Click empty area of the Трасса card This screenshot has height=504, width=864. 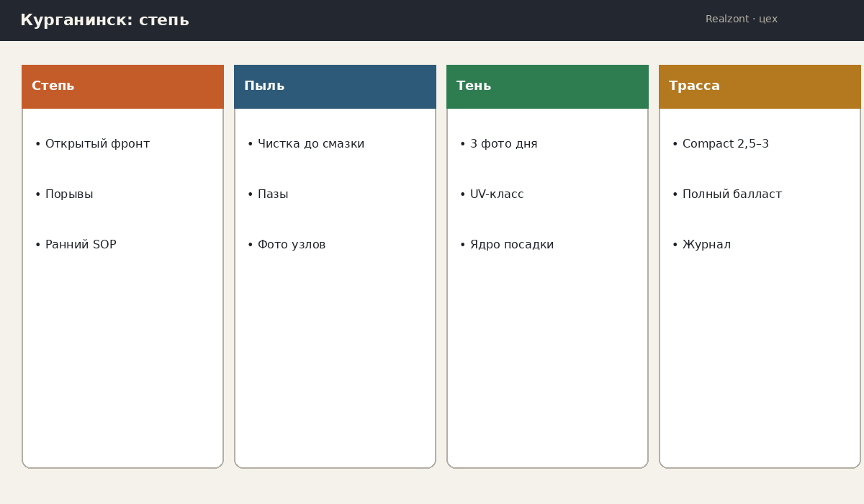click(x=760, y=360)
